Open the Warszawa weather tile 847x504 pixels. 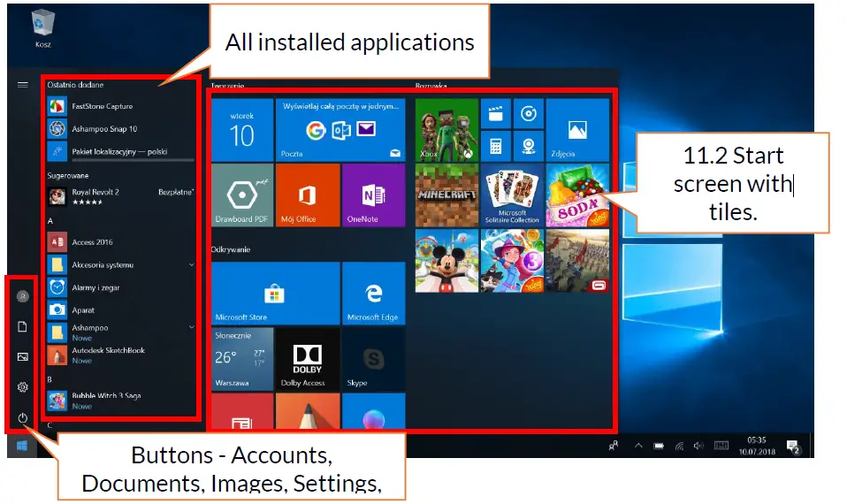[x=242, y=359]
